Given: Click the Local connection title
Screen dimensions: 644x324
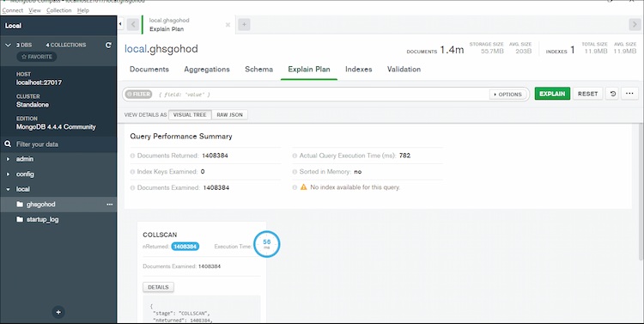Looking at the screenshot, I should click(13, 26).
